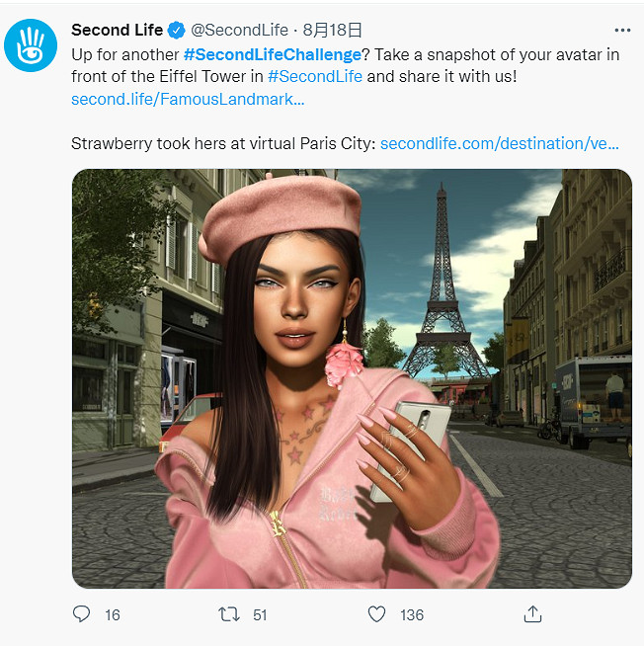644x646 pixels.
Task: Open the tweet via 8月18日 date
Action: pyautogui.click(x=332, y=30)
